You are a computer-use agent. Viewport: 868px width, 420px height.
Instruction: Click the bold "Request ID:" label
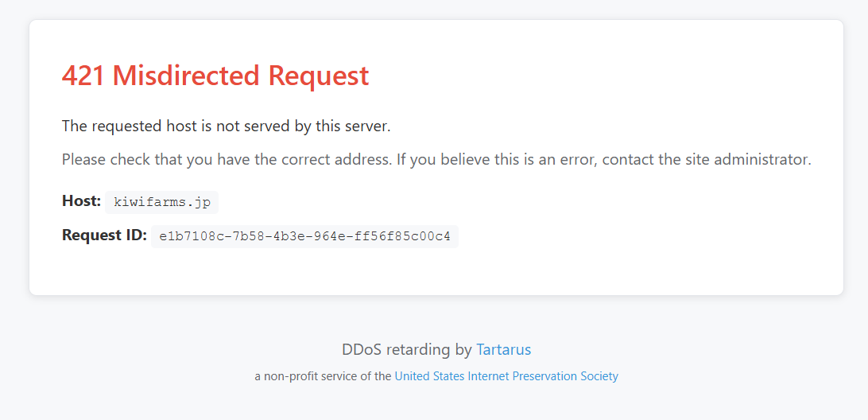click(x=104, y=235)
